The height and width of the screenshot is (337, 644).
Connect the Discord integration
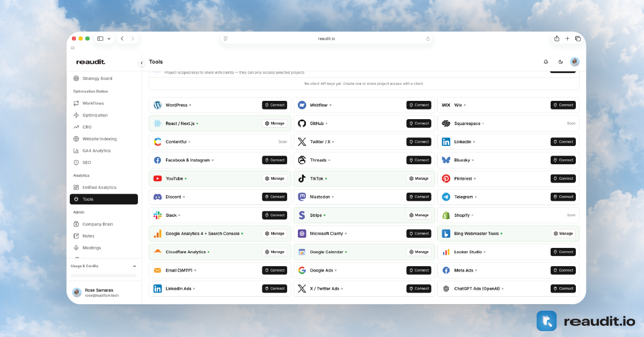click(x=274, y=197)
